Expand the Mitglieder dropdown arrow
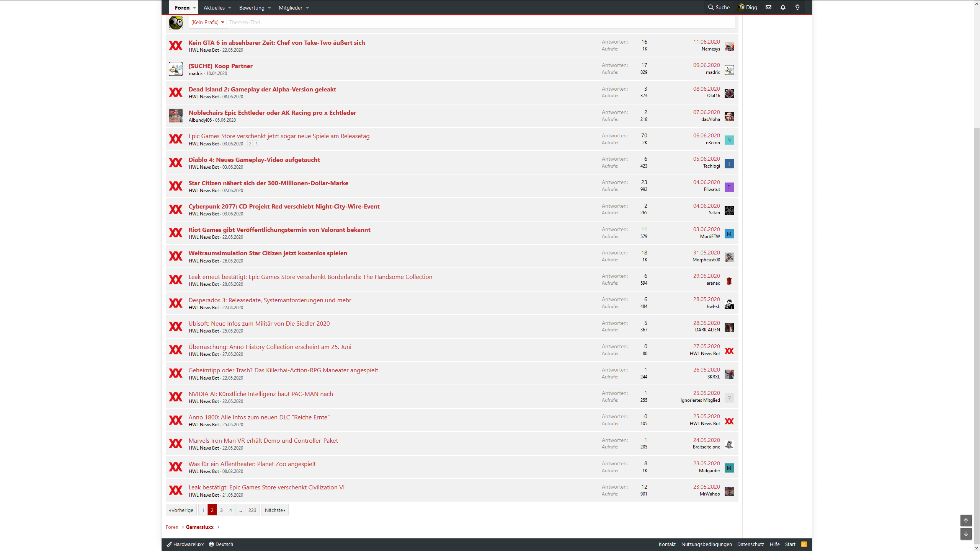This screenshot has height=551, width=980. [x=307, y=8]
